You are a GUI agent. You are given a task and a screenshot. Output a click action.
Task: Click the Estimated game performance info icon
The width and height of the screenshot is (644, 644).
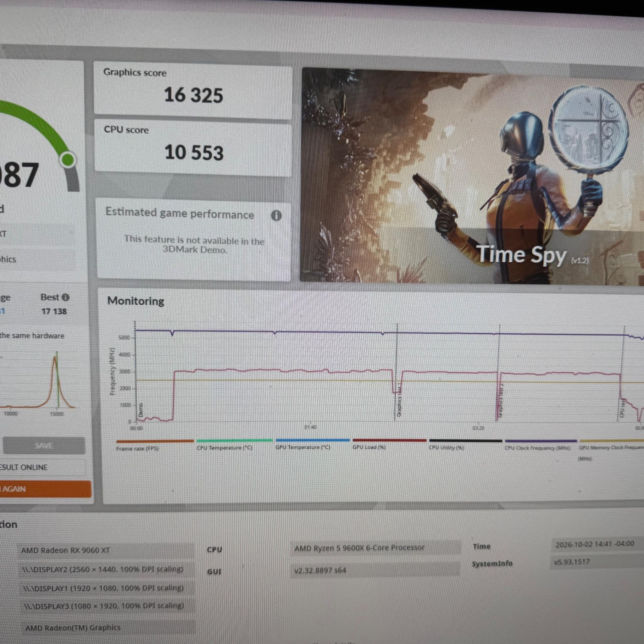[x=276, y=216]
